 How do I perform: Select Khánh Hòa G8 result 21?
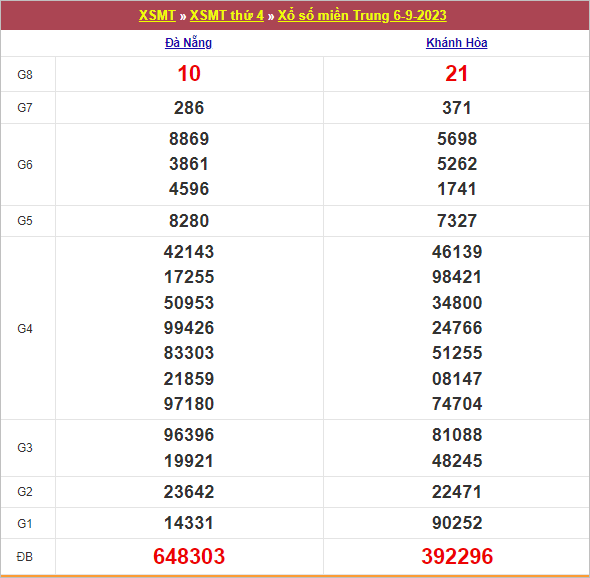(456, 73)
